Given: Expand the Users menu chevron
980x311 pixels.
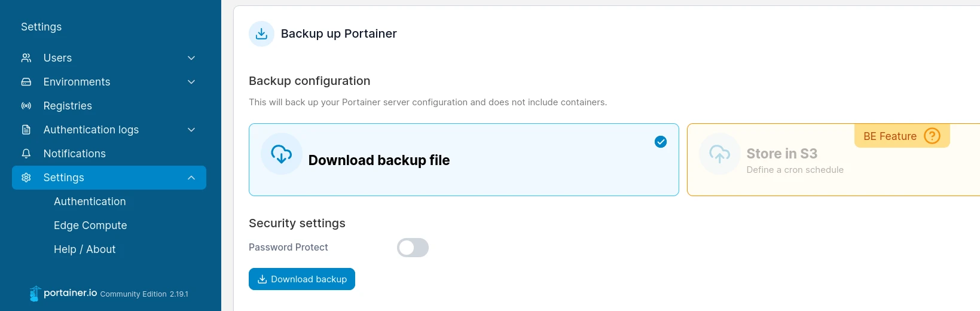Looking at the screenshot, I should click(191, 58).
